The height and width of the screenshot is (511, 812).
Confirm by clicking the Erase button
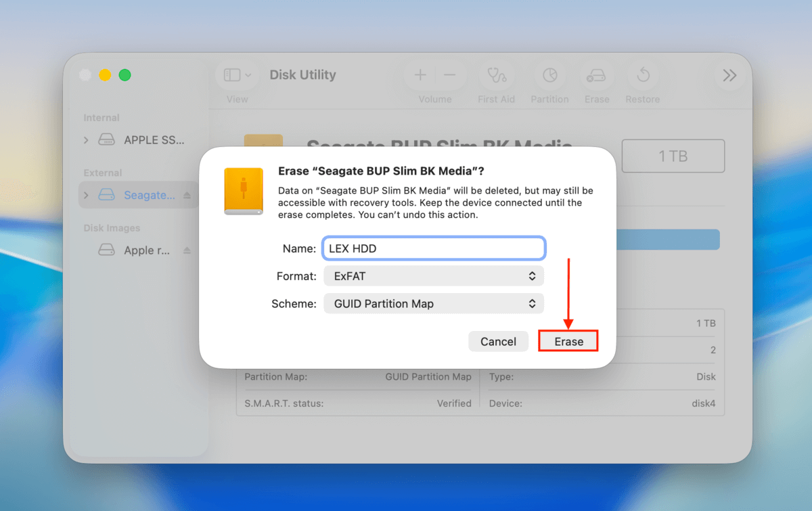click(568, 341)
